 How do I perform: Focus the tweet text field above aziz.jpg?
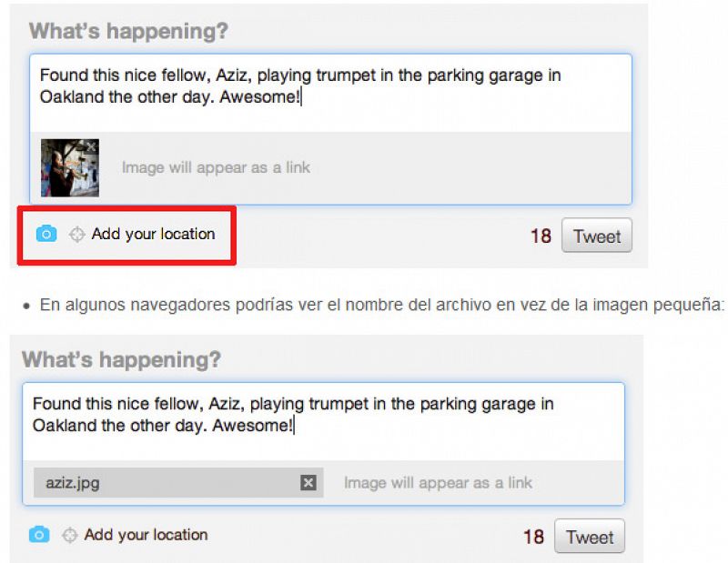pos(323,421)
